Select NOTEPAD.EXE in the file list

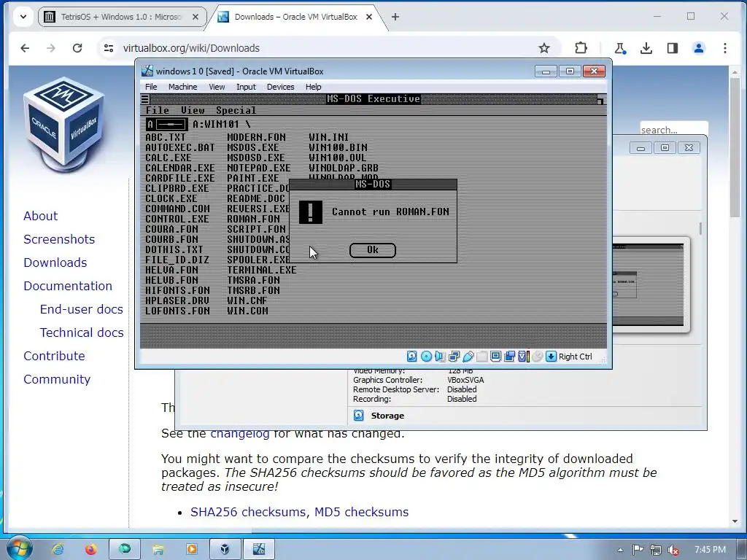coord(259,168)
